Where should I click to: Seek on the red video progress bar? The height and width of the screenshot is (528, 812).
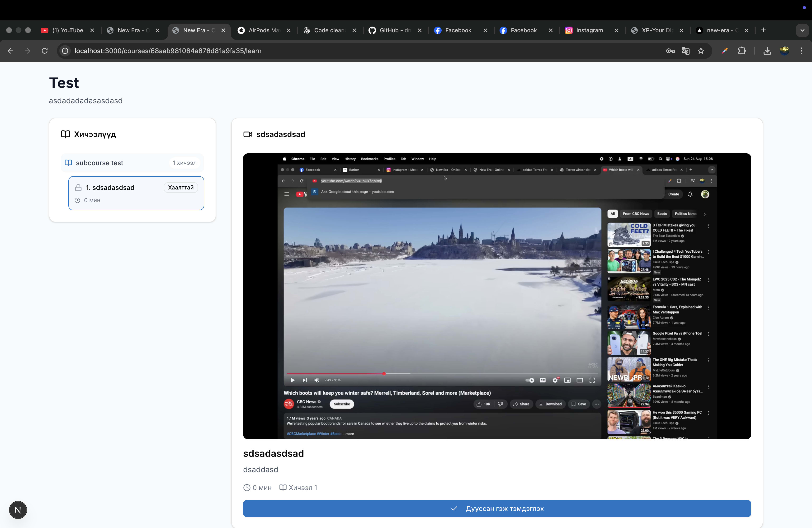442,374
